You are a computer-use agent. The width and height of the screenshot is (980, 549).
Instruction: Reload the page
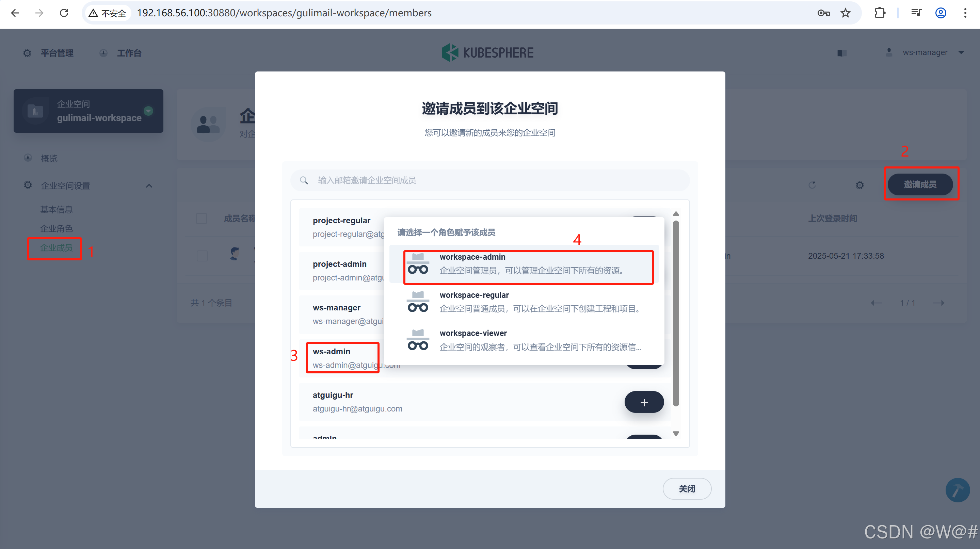click(x=64, y=13)
